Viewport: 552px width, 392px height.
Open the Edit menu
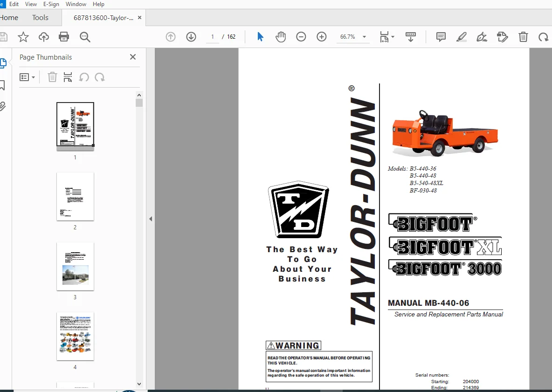point(14,4)
